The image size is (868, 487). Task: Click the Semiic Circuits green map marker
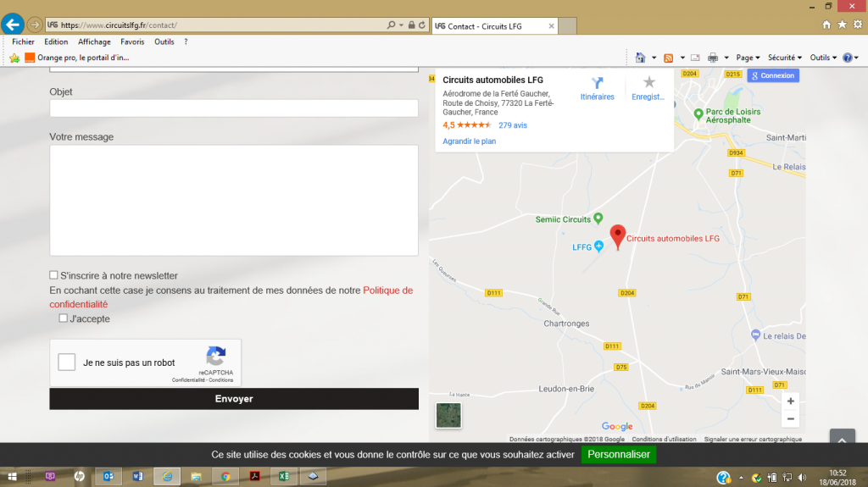coord(598,219)
